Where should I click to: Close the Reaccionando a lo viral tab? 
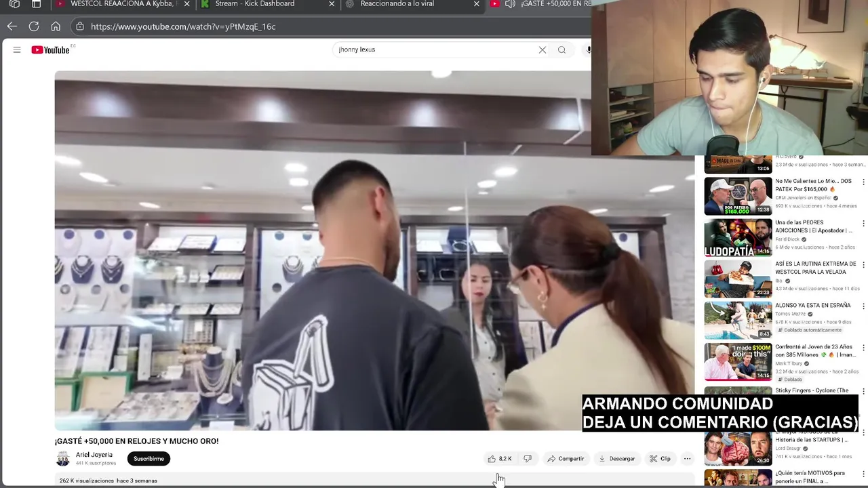pyautogui.click(x=476, y=4)
